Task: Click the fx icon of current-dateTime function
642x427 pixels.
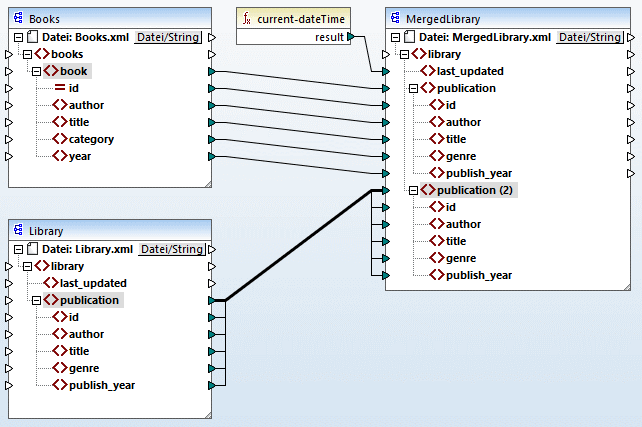Action: click(247, 19)
